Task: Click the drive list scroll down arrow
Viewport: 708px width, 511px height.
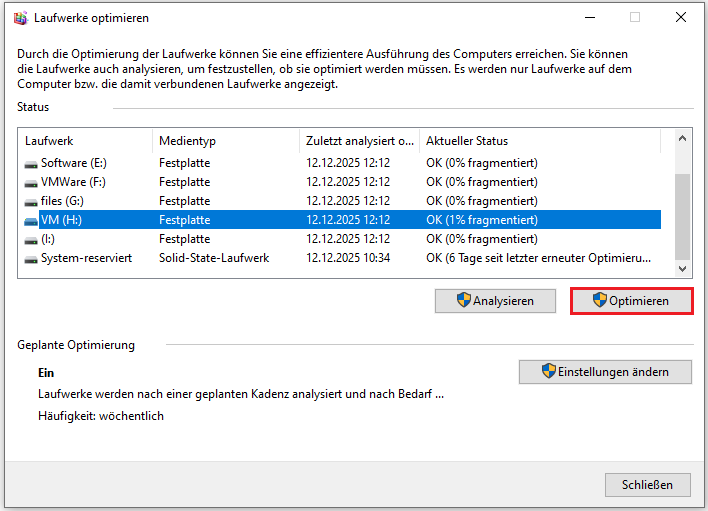Action: pyautogui.click(x=682, y=269)
